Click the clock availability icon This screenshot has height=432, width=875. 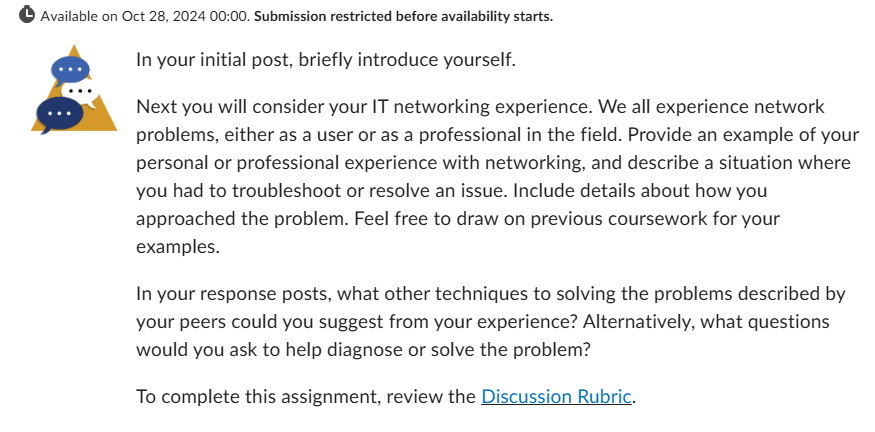click(x=27, y=15)
